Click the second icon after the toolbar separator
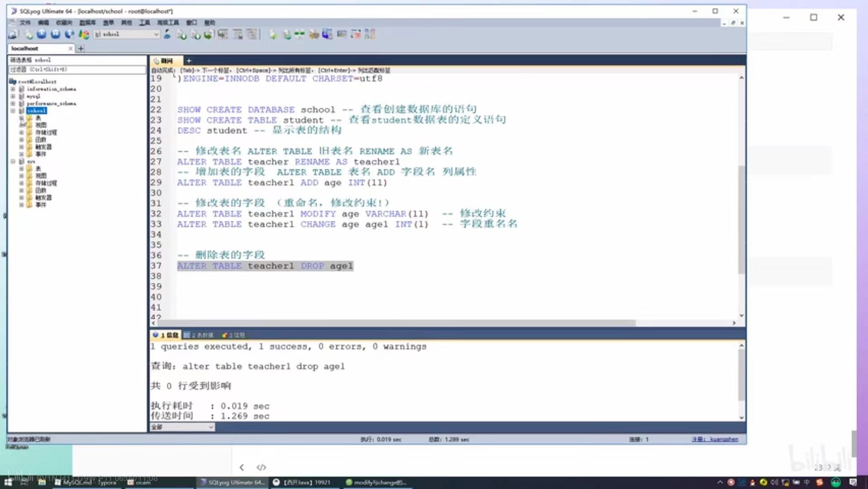Screen dimensions: 868x489 pos(287,34)
